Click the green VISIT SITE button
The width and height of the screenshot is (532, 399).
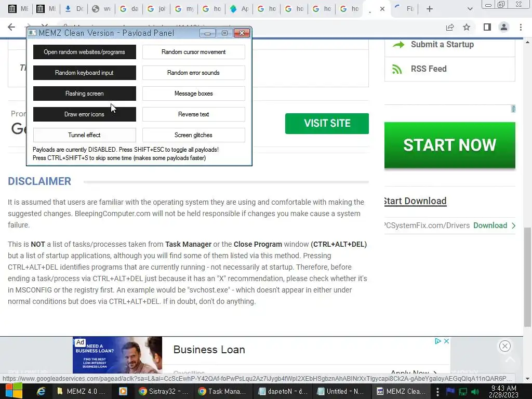click(327, 124)
